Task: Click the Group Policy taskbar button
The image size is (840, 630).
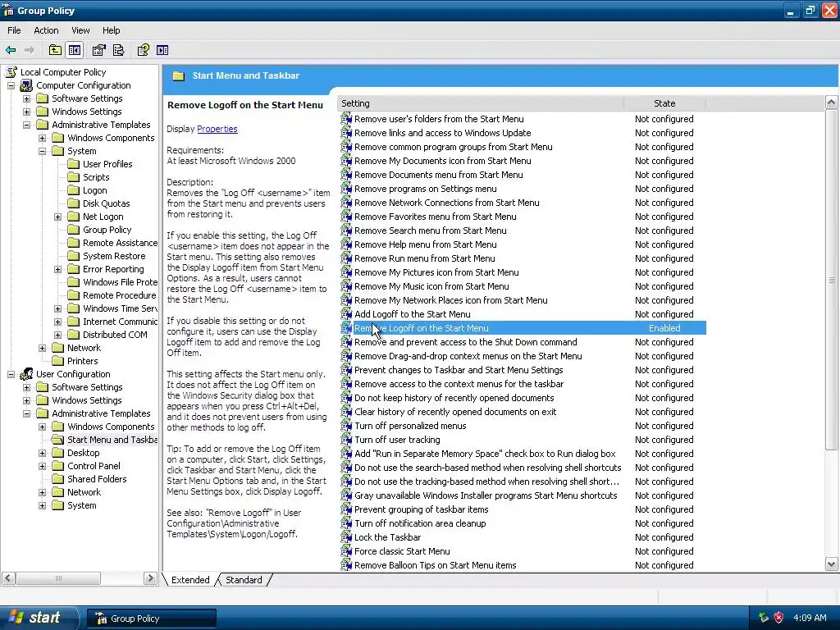Action: pyautogui.click(x=152, y=619)
